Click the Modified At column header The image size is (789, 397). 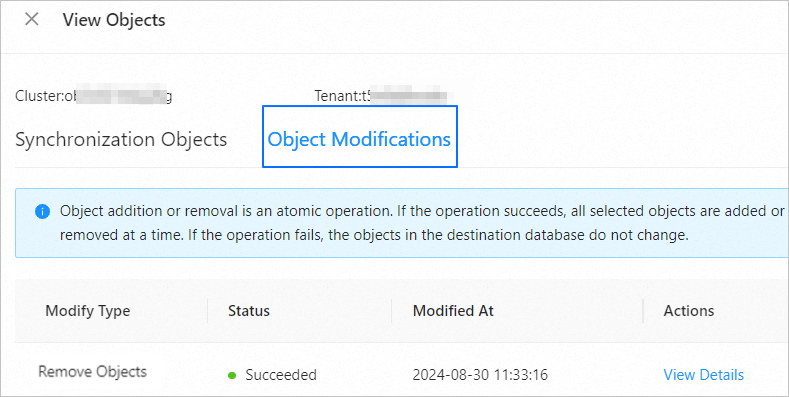point(453,311)
